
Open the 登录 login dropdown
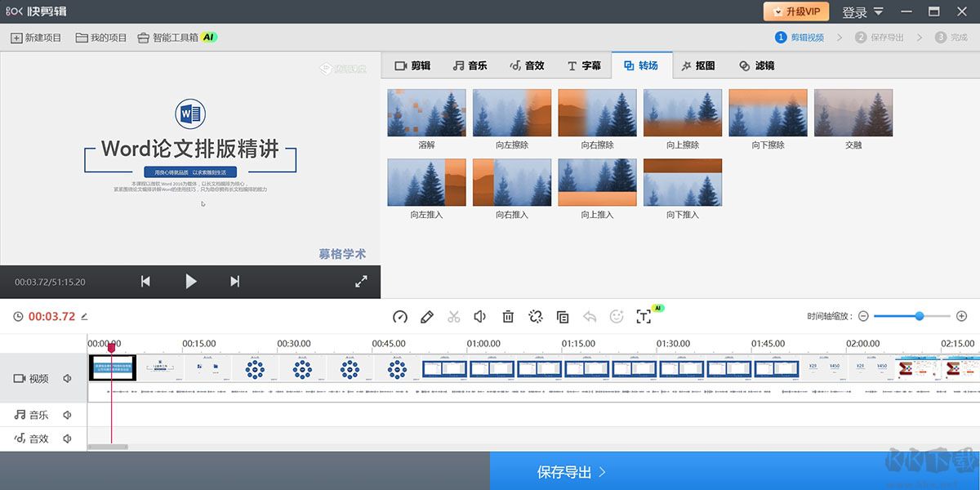click(861, 11)
